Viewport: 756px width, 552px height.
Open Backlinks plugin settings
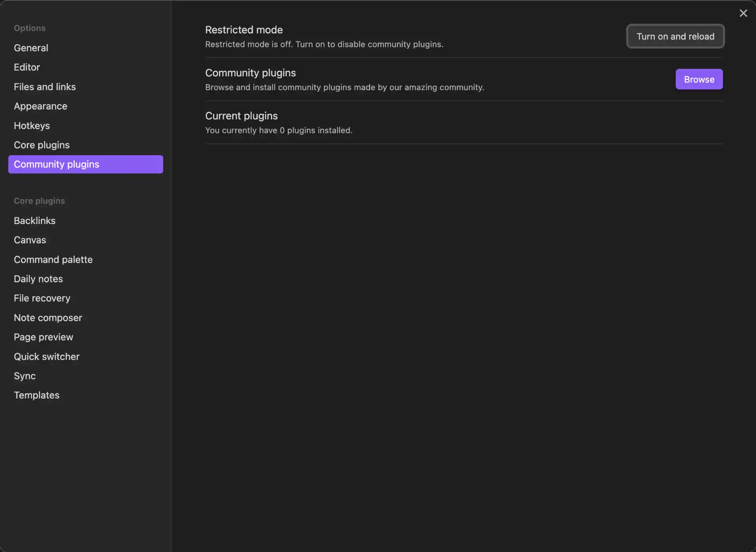(35, 220)
